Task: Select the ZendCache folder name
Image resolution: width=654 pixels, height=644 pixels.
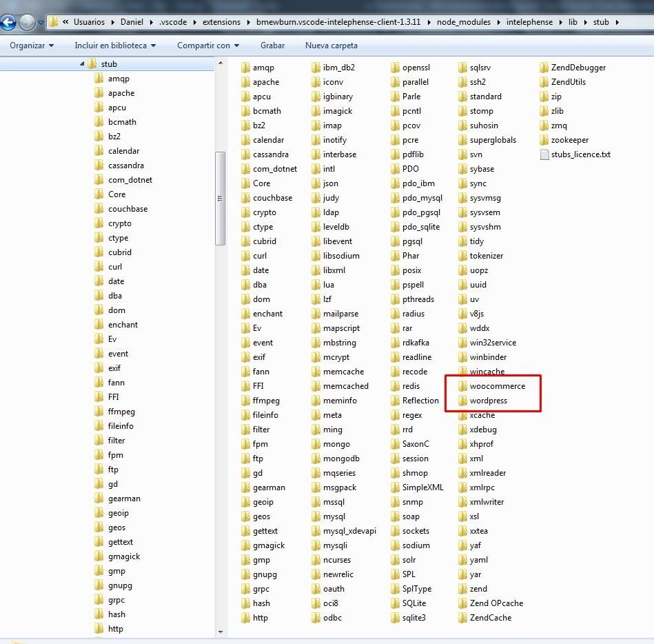Action: (x=491, y=618)
